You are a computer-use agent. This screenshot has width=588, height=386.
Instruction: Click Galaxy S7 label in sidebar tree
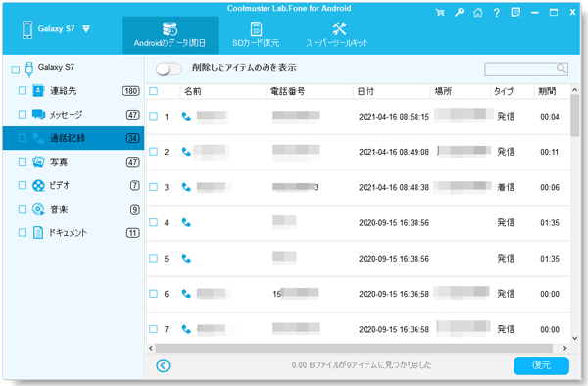(x=56, y=67)
